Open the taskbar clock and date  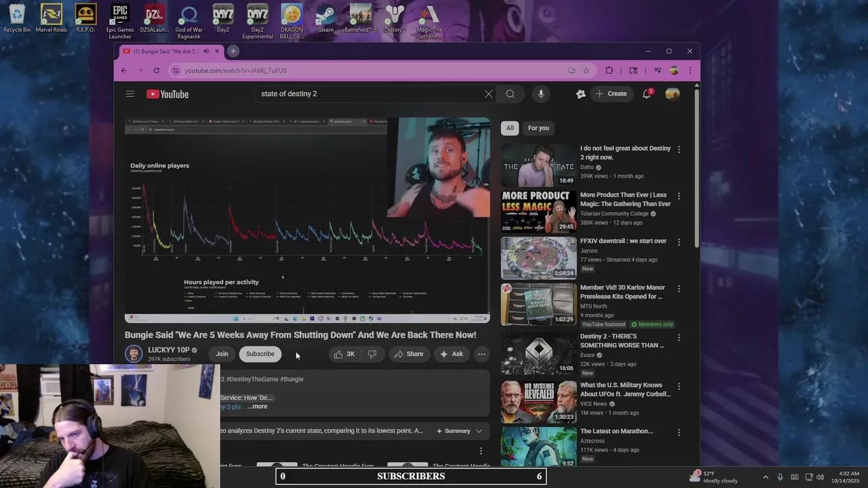[849, 477]
